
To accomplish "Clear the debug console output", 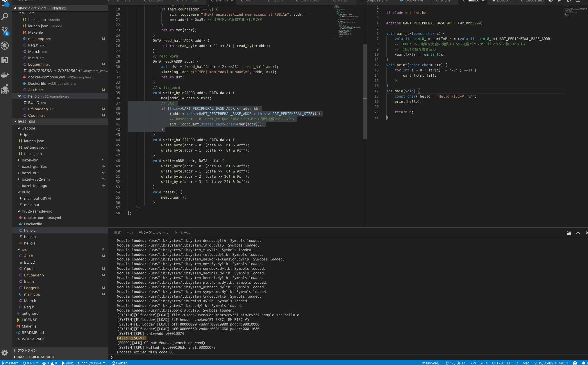I will (569, 233).
